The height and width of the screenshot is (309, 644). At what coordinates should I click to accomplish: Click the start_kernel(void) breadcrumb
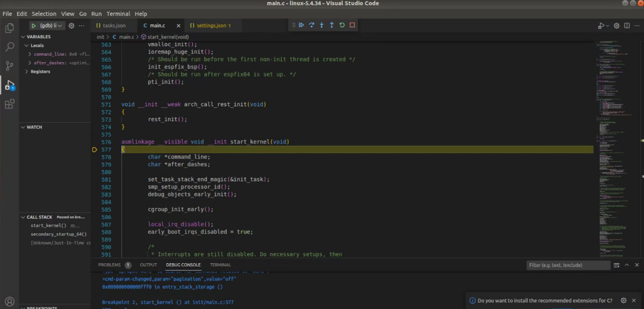(x=165, y=37)
